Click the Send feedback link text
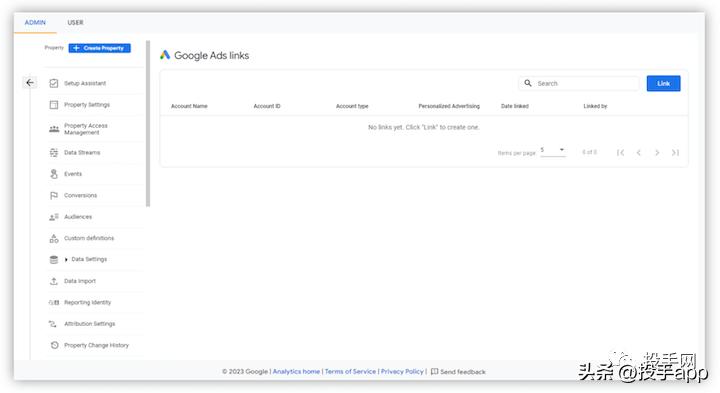 tap(463, 372)
